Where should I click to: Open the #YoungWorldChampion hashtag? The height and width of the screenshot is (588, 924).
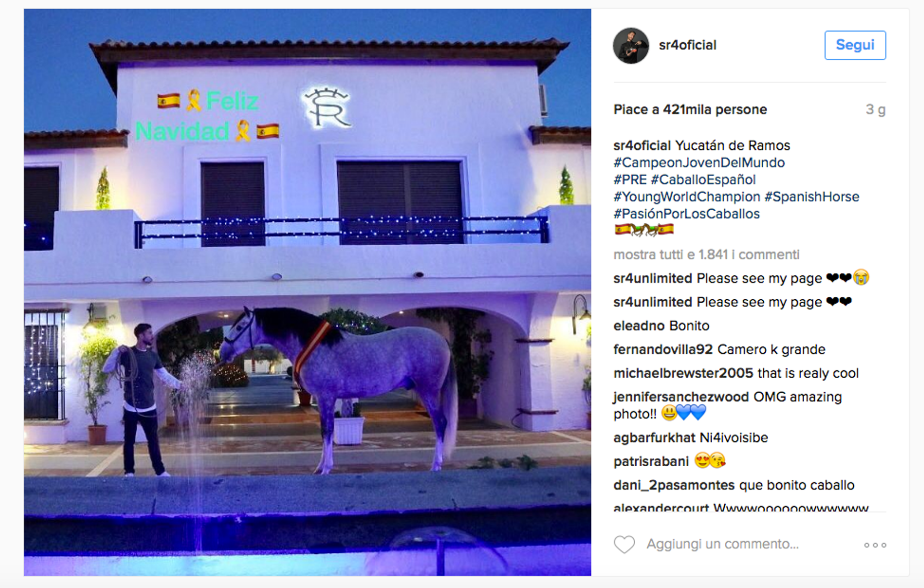687,197
